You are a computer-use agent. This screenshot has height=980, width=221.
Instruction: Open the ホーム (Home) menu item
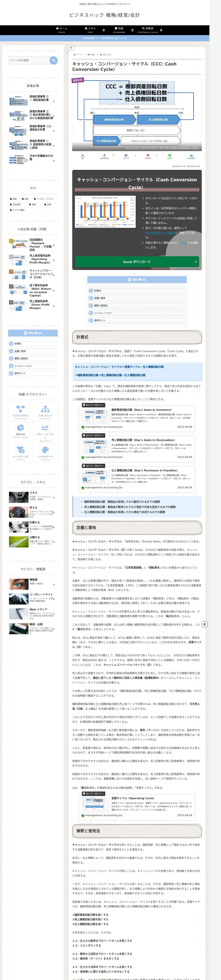[x=61, y=30]
